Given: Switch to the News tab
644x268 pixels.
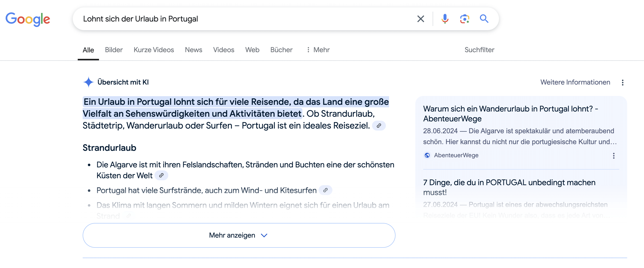Looking at the screenshot, I should point(194,50).
